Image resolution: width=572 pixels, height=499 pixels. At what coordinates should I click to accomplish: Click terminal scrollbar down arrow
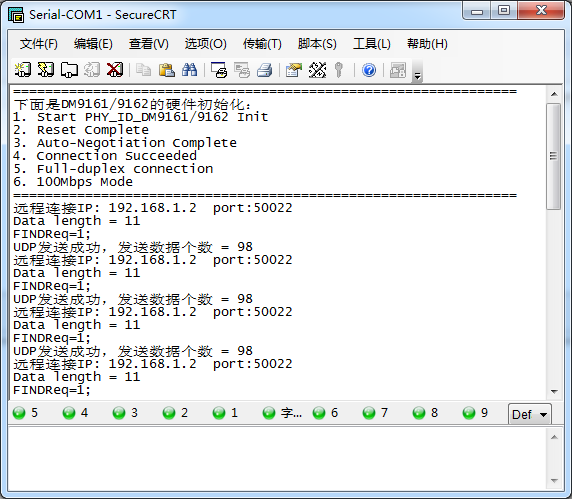click(x=554, y=391)
